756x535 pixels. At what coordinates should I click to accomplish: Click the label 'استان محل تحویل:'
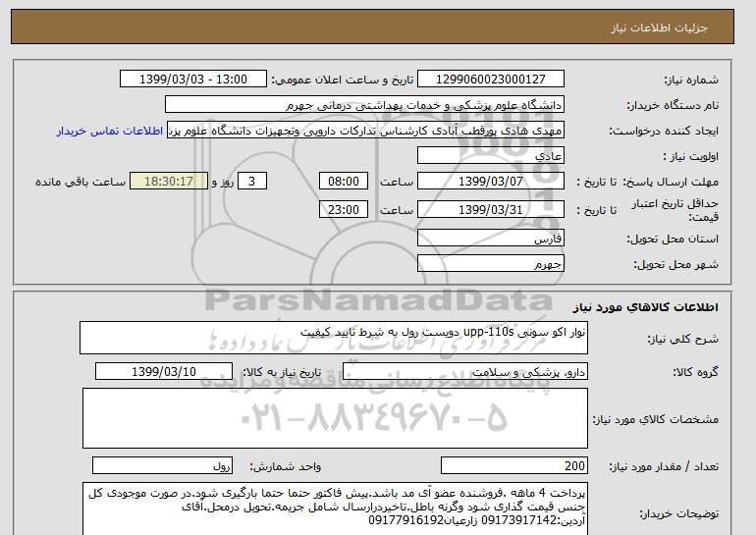(673, 239)
